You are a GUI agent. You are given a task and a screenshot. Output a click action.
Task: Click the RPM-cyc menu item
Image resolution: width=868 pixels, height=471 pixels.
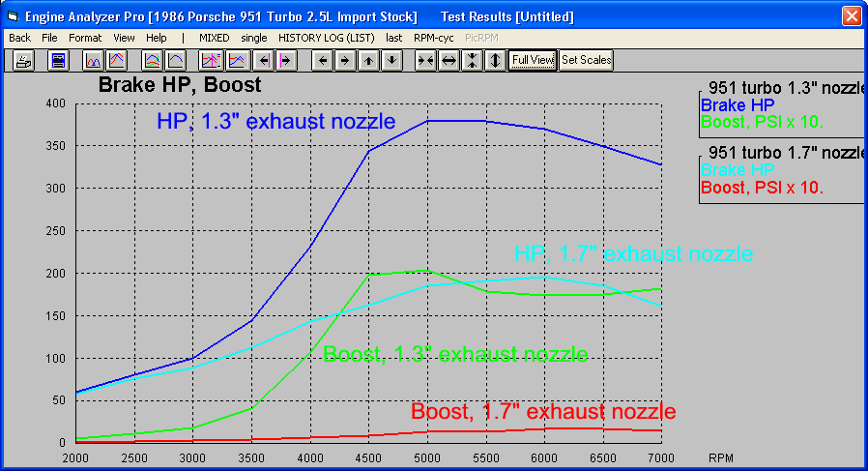point(433,38)
